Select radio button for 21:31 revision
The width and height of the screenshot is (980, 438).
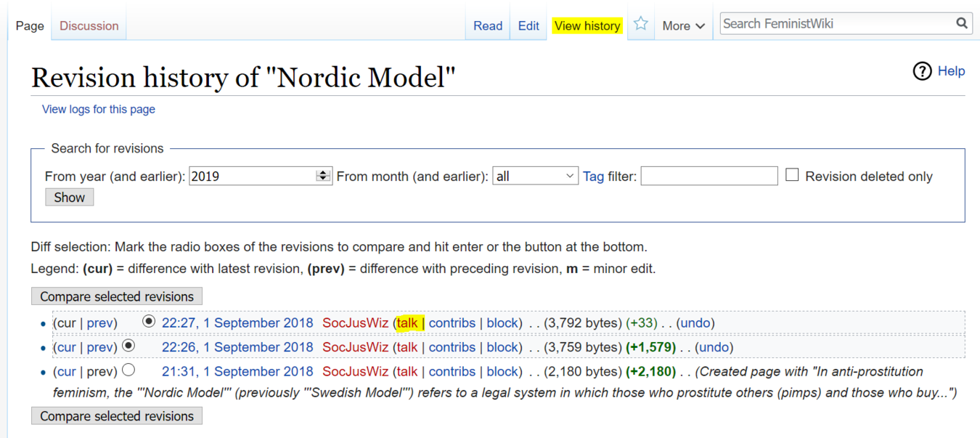pyautogui.click(x=128, y=370)
